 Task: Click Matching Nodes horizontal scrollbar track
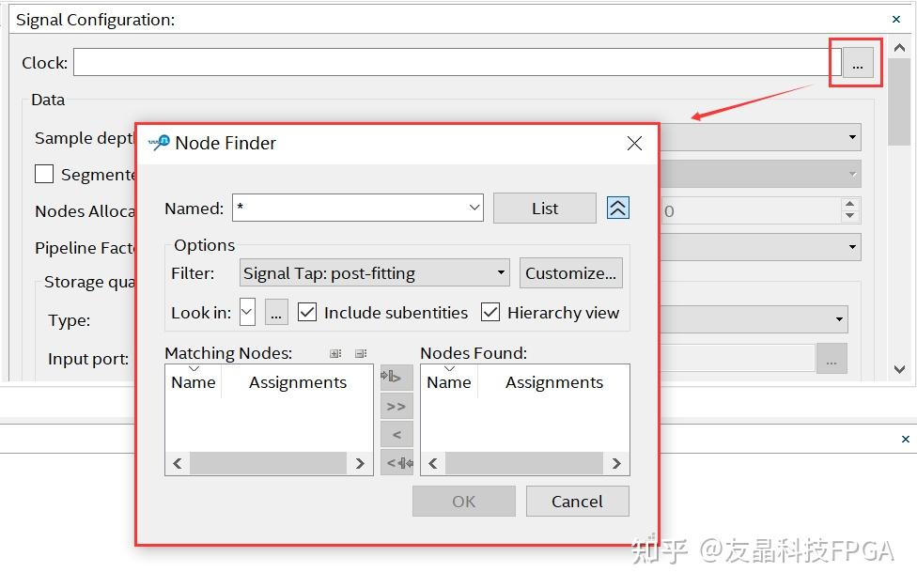point(268,463)
